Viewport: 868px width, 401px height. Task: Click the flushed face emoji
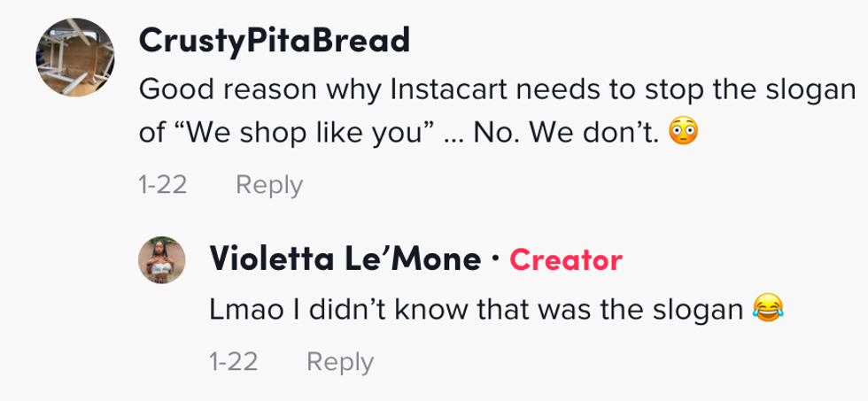pyautogui.click(x=681, y=133)
